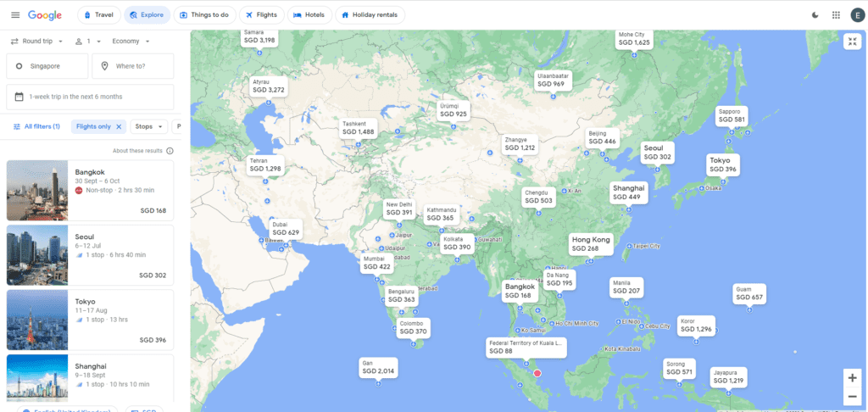Zoom out on the map
868x412 pixels.
coord(852,397)
